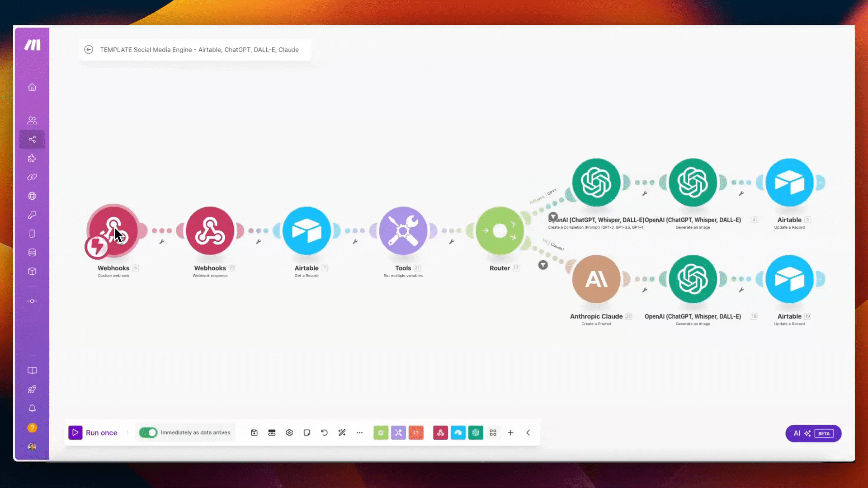Save the scenario with the disk icon
Image resolution: width=868 pixels, height=488 pixels.
pos(254,432)
